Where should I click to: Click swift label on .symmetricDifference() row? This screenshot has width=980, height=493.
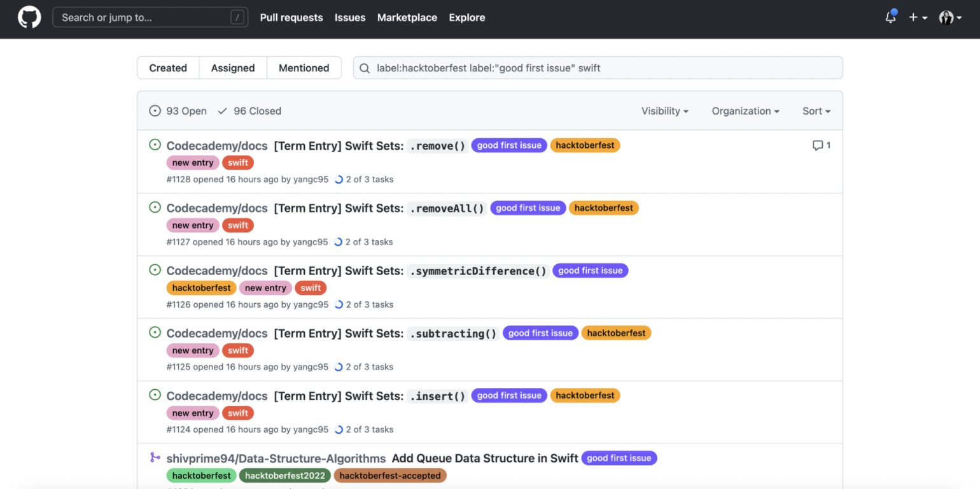point(311,288)
